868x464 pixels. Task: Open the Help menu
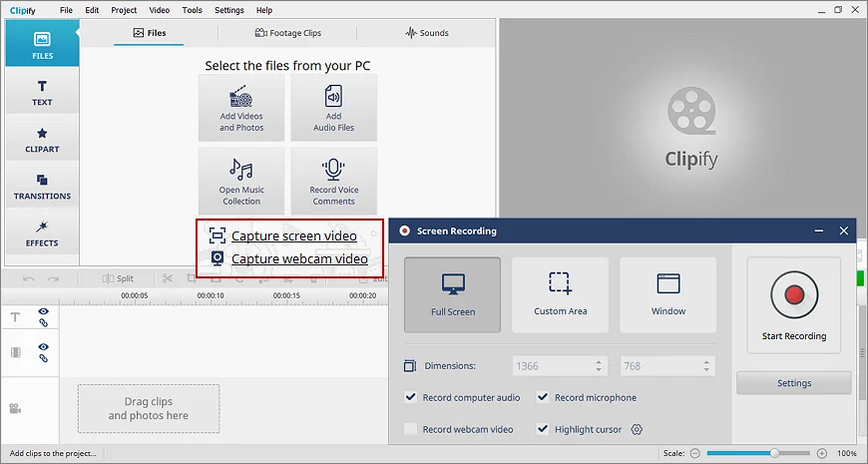click(x=264, y=10)
